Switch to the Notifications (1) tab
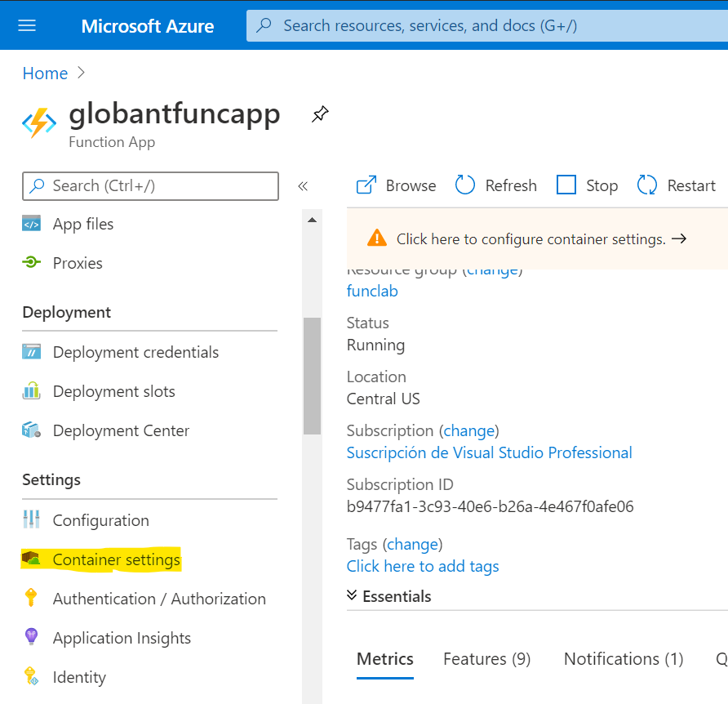The height and width of the screenshot is (704, 728). coord(624,659)
